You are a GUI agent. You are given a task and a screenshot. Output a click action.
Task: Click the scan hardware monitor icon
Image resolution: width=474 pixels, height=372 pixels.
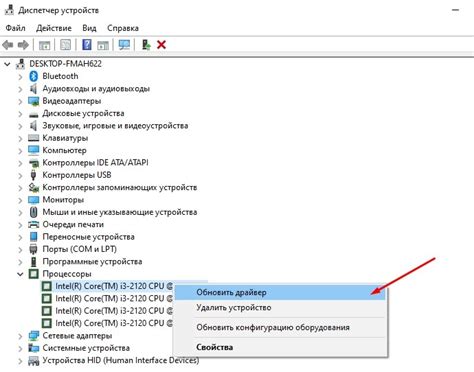124,45
